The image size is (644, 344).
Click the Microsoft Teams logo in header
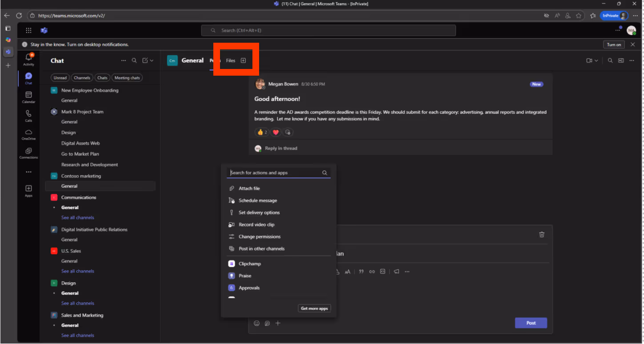point(44,30)
